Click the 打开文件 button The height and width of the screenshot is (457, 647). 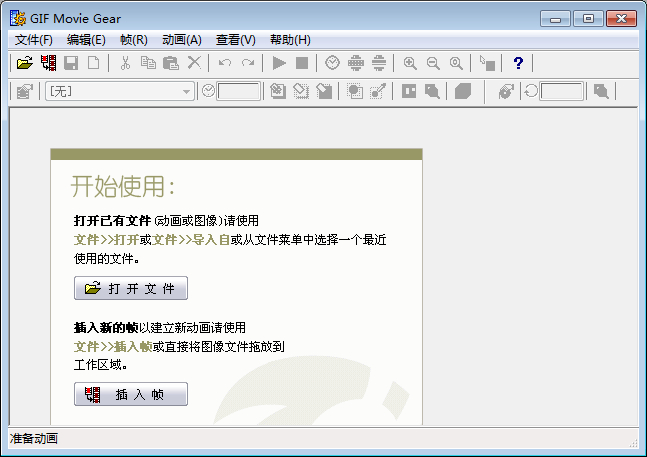point(131,289)
